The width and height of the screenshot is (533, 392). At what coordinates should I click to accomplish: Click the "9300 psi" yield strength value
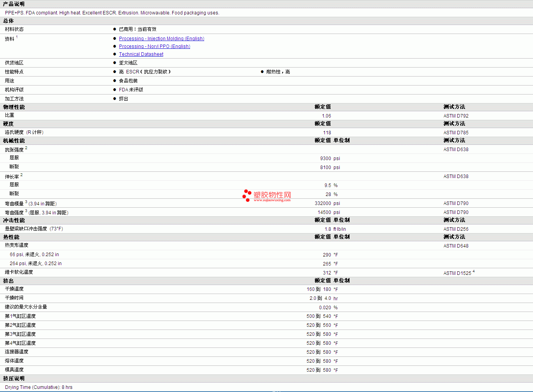pyautogui.click(x=330, y=159)
